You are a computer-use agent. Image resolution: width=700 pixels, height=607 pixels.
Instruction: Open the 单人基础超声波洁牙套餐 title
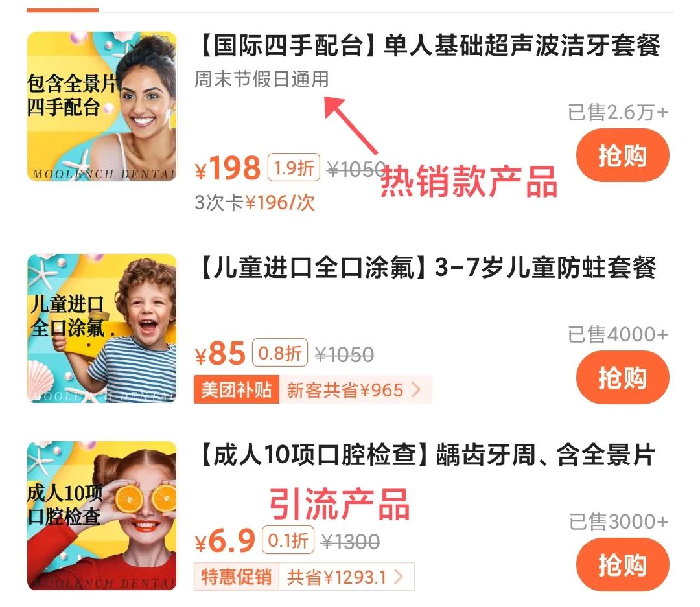521,45
